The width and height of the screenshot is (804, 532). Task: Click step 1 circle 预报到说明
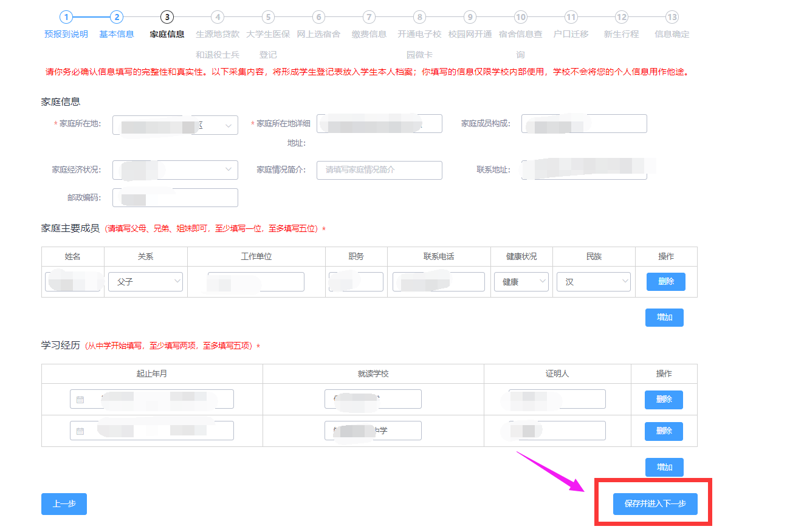(x=66, y=17)
